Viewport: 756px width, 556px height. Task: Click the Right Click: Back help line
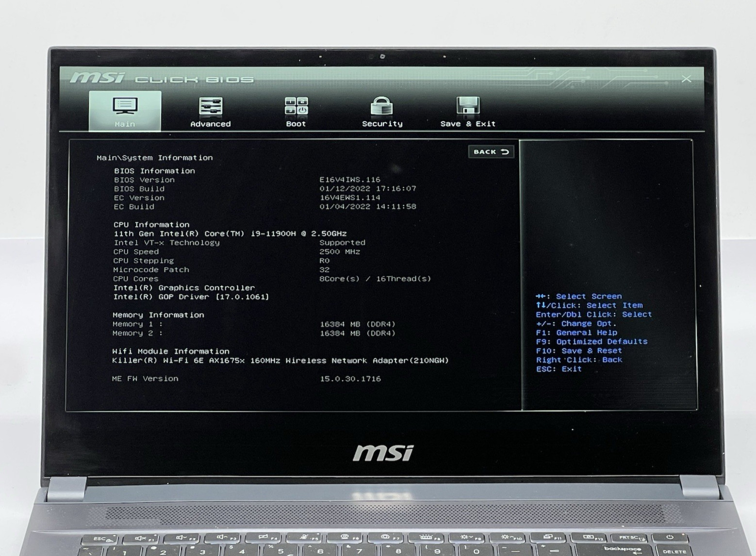(579, 360)
